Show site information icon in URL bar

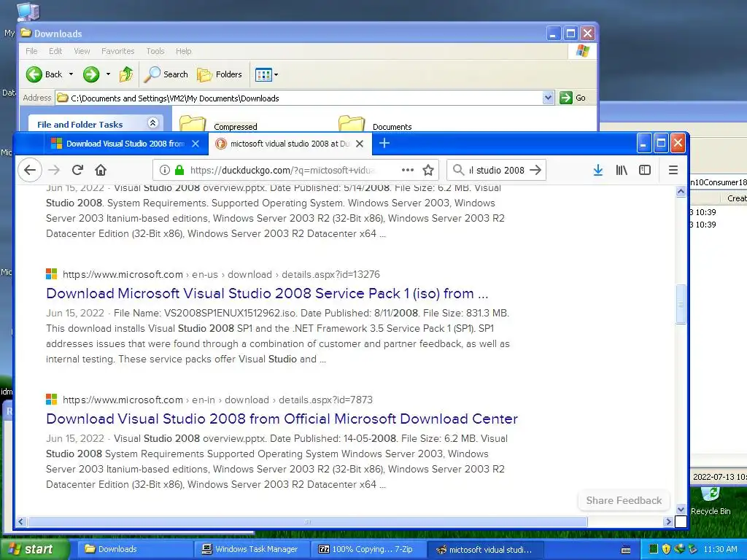tap(165, 170)
